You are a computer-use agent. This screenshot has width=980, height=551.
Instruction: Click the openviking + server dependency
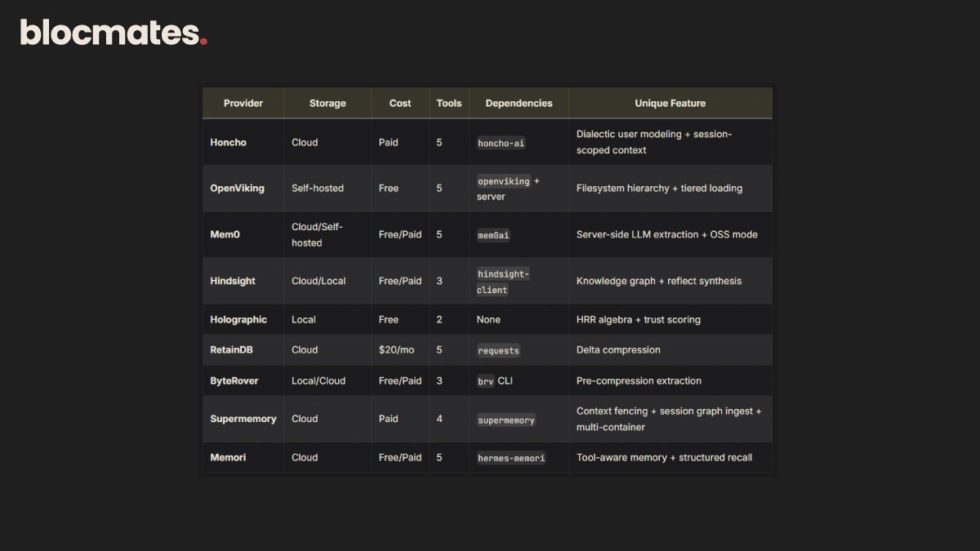pos(508,189)
